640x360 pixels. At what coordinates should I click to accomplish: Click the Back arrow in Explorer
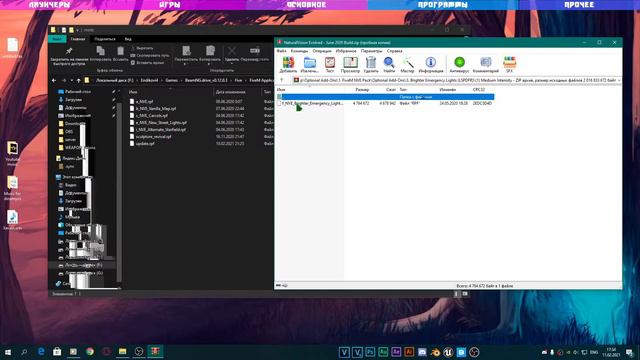[54, 80]
